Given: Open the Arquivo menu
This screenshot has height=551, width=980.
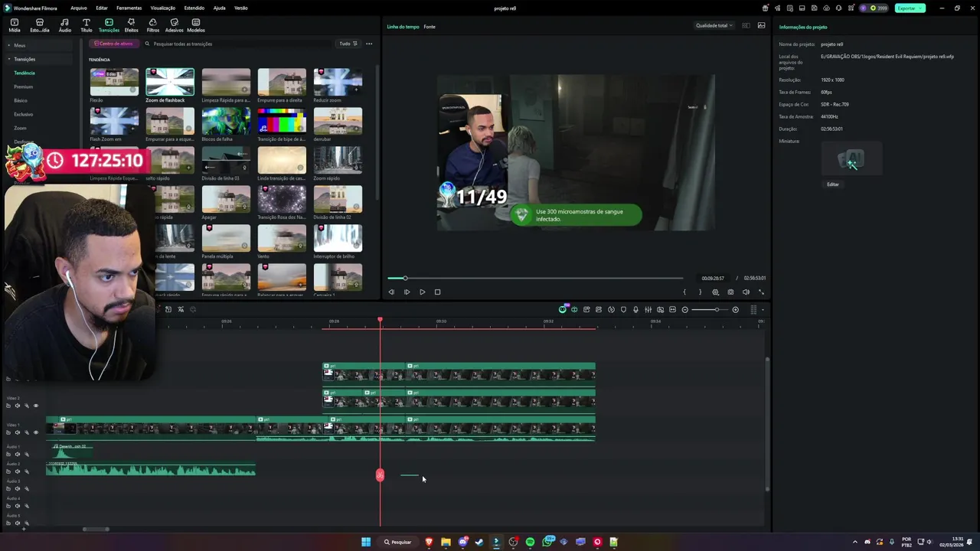Looking at the screenshot, I should point(78,8).
